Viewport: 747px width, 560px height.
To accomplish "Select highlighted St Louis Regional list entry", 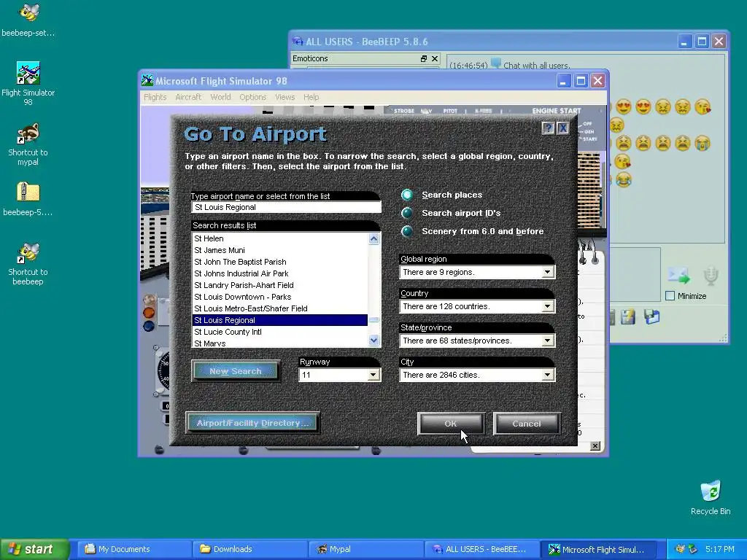I will coord(279,320).
